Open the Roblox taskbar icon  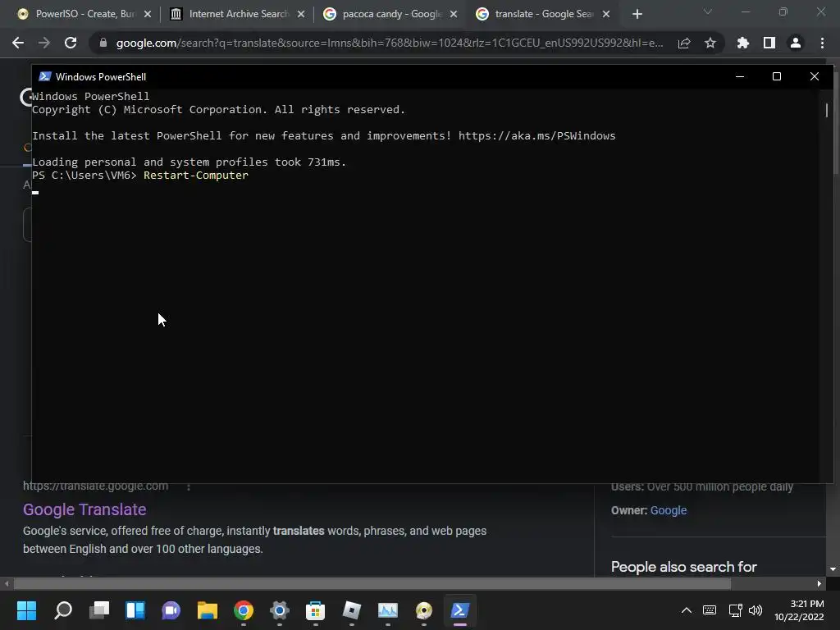[x=351, y=610]
